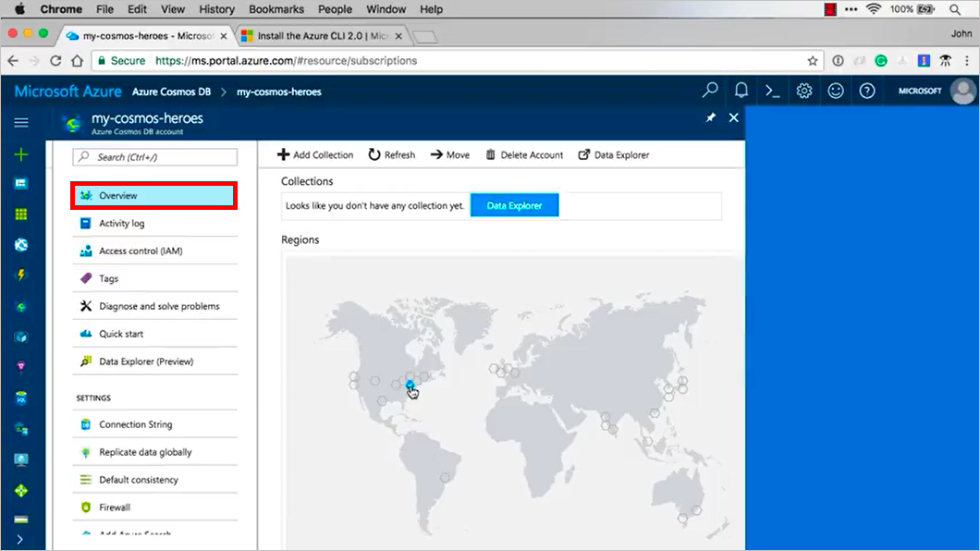Open the Replicate data globally setting
Image resolution: width=980 pixels, height=551 pixels.
tap(144, 452)
